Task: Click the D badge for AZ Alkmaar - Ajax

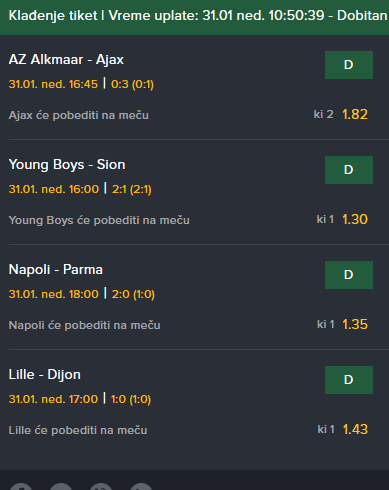Action: 349,65
